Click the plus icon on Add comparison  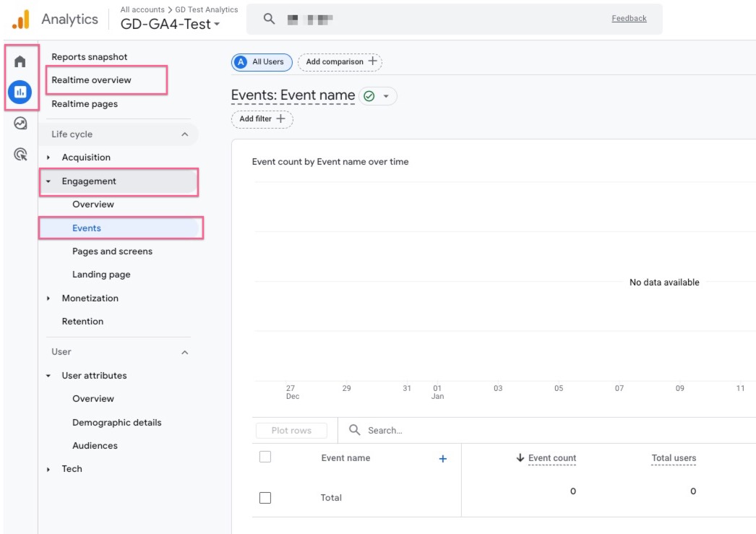373,61
